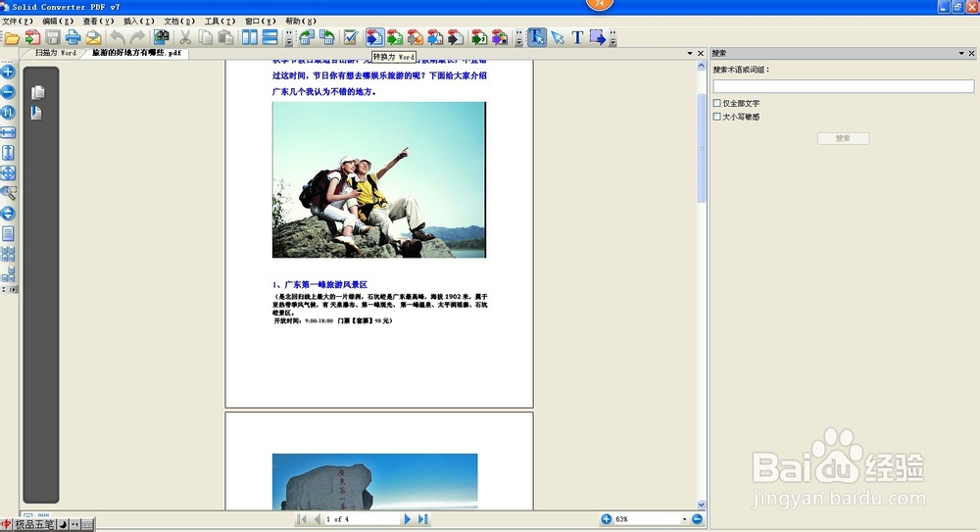This screenshot has height=532, width=980.
Task: Cut selection with the scissors icon
Action: pos(185,38)
